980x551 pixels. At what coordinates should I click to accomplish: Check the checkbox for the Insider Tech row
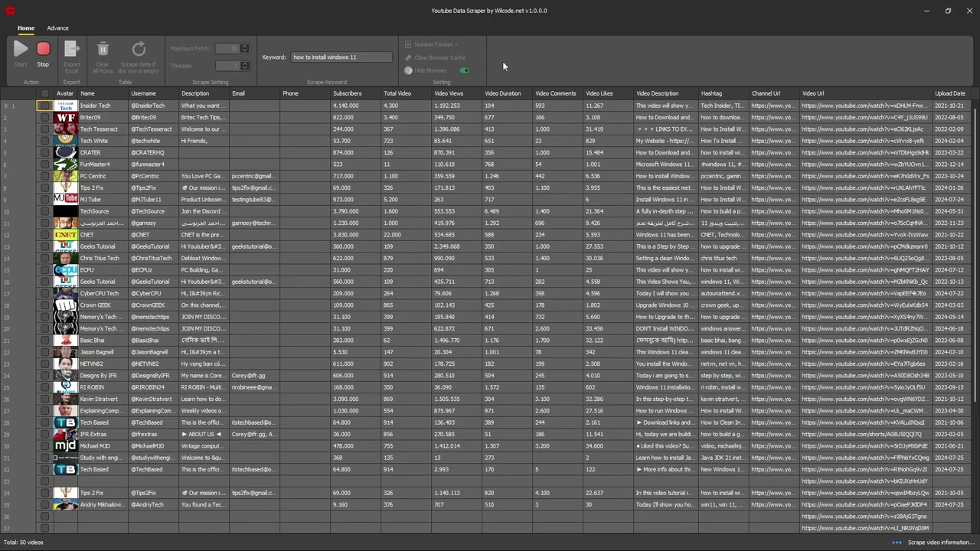click(44, 106)
